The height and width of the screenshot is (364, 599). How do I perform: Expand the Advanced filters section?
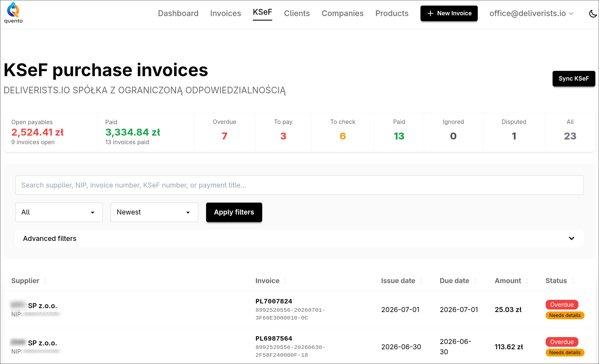[299, 238]
